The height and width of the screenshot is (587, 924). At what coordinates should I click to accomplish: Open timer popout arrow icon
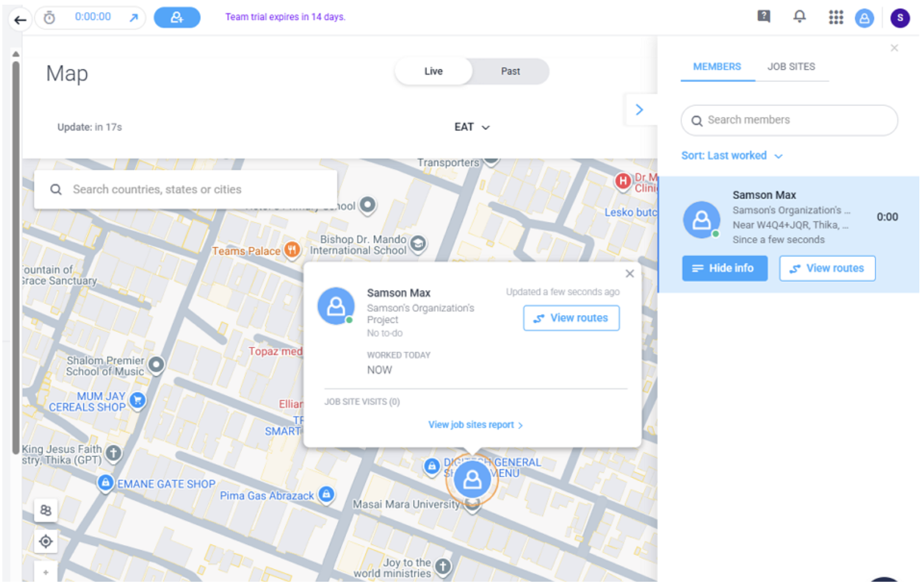coord(133,18)
